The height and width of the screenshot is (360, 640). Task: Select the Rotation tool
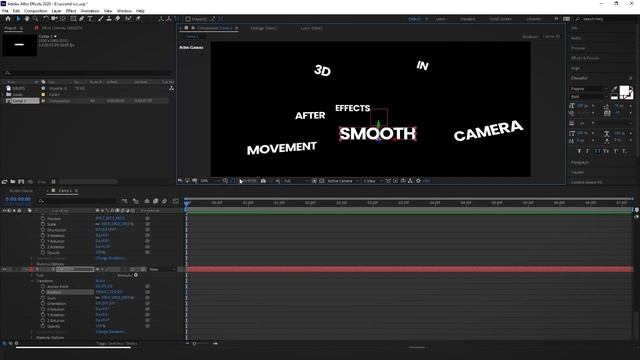point(46,19)
